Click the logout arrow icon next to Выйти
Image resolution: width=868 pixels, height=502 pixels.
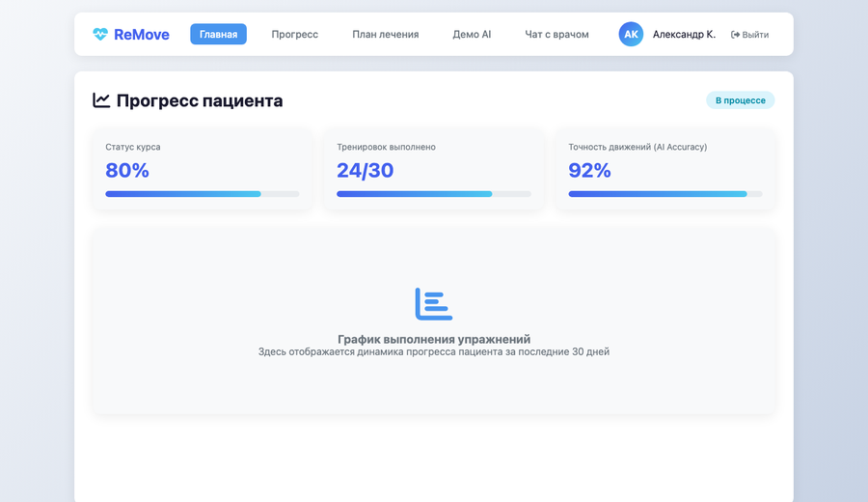735,35
